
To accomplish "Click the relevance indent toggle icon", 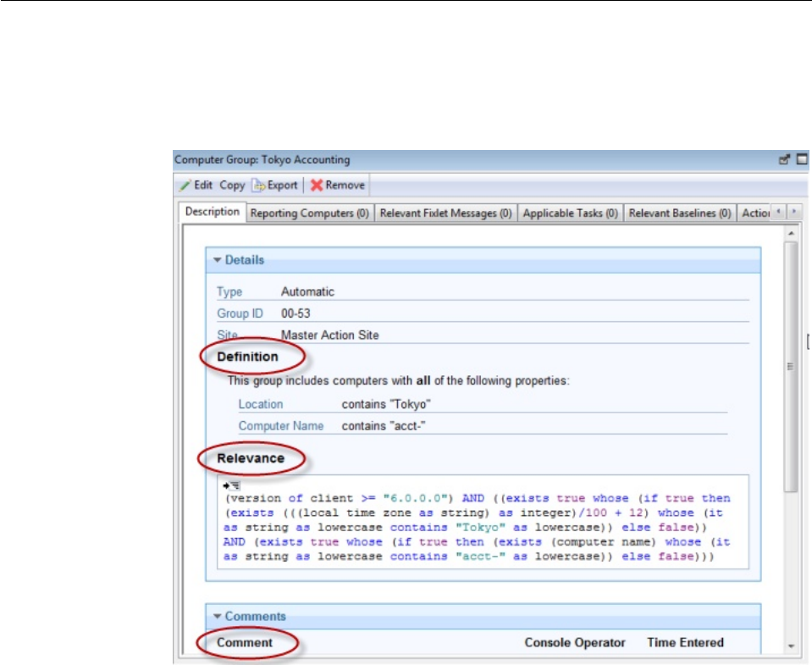I will click(x=231, y=485).
